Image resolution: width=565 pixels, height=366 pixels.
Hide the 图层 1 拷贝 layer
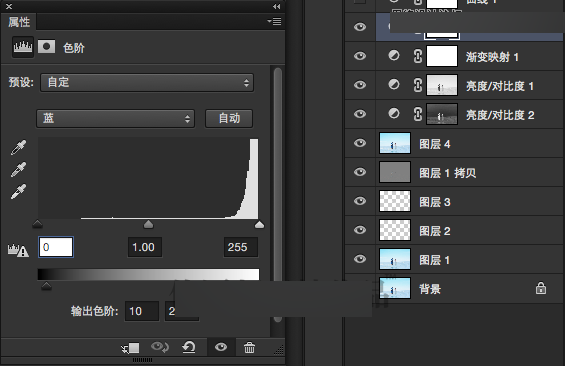(360, 172)
